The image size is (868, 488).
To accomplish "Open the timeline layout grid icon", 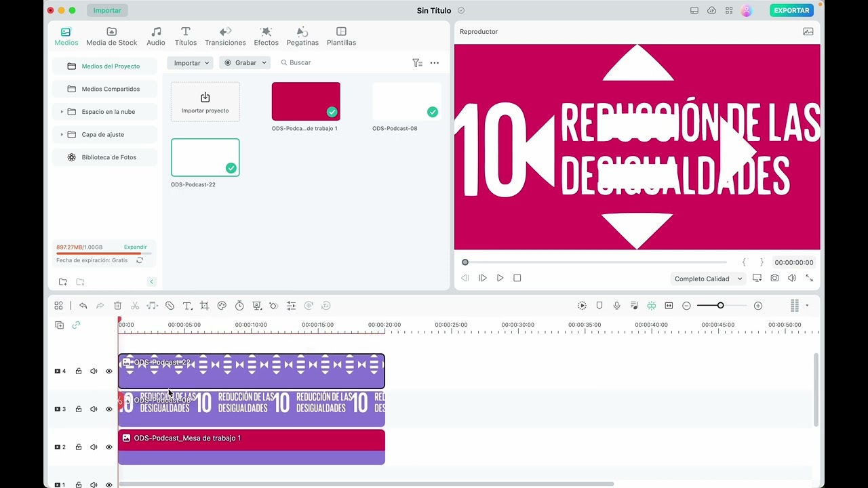I will click(59, 306).
